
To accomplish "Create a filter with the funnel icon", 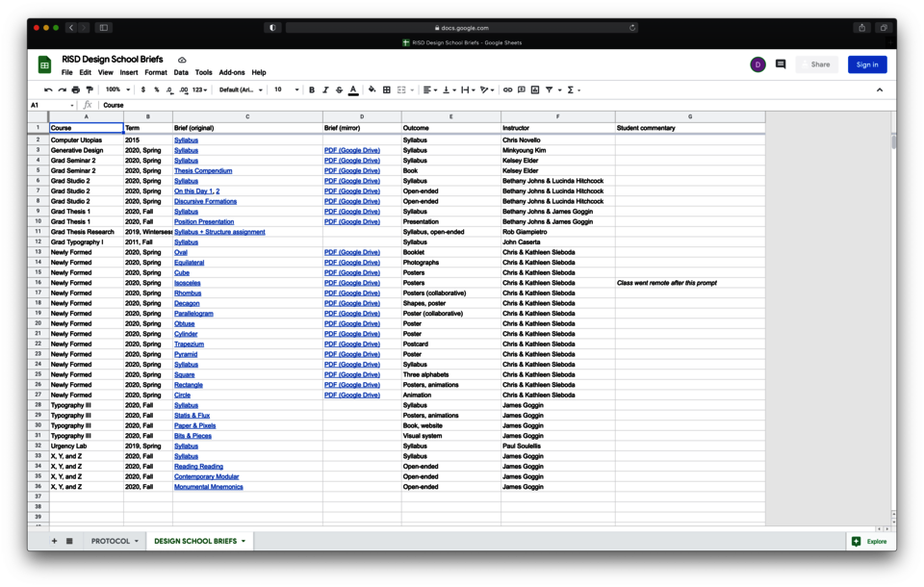I will pyautogui.click(x=550, y=89).
